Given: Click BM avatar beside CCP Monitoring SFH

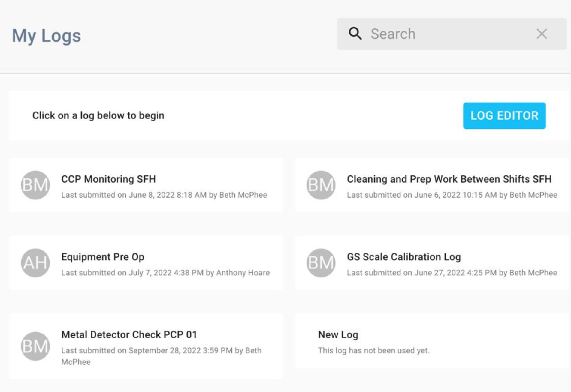Looking at the screenshot, I should click(35, 185).
